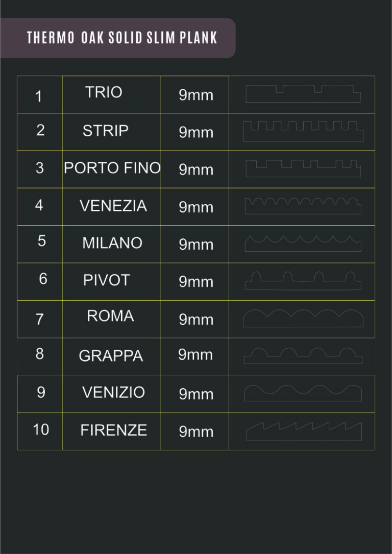The height and width of the screenshot is (554, 392).
Task: Click the ROMA rounded profile outline
Action: (303, 318)
